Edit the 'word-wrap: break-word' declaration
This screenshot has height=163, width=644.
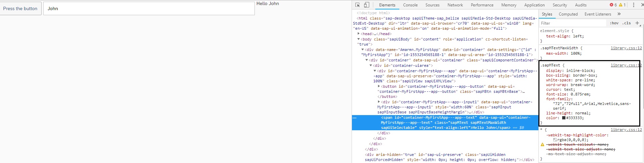[571, 85]
